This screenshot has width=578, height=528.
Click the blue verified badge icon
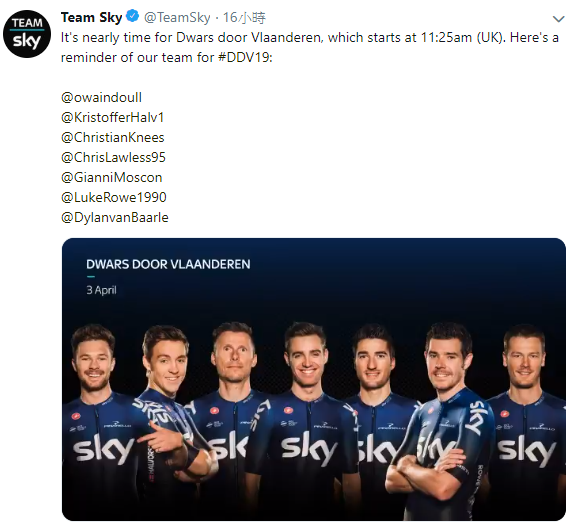132,16
